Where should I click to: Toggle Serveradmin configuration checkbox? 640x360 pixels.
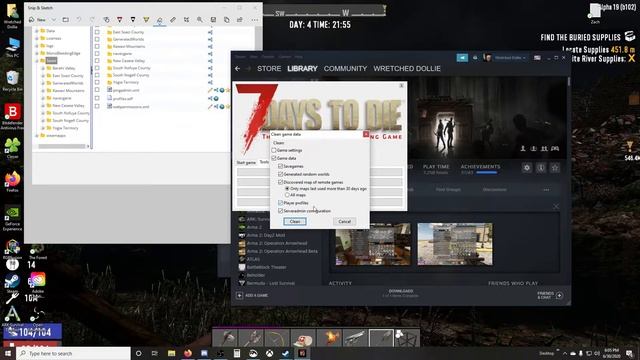coord(280,211)
